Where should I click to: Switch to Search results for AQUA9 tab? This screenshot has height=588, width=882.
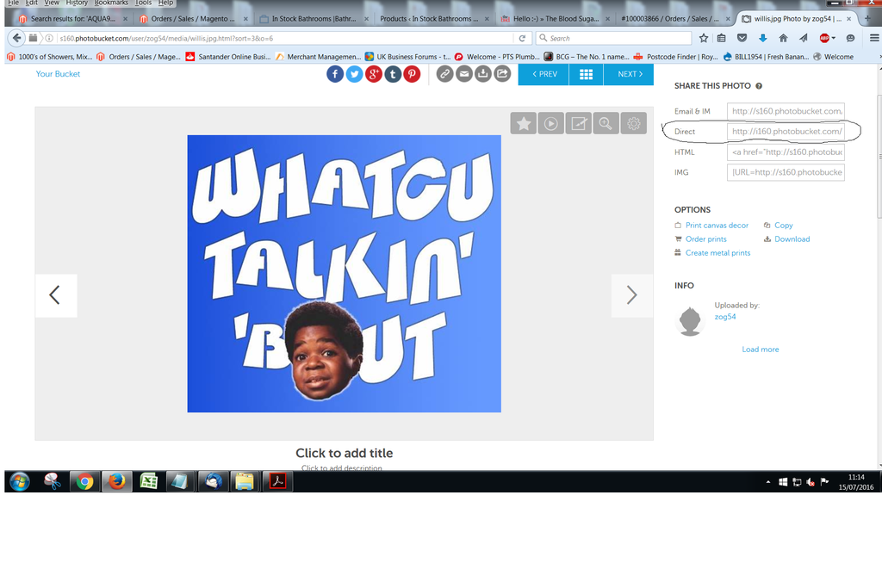73,19
